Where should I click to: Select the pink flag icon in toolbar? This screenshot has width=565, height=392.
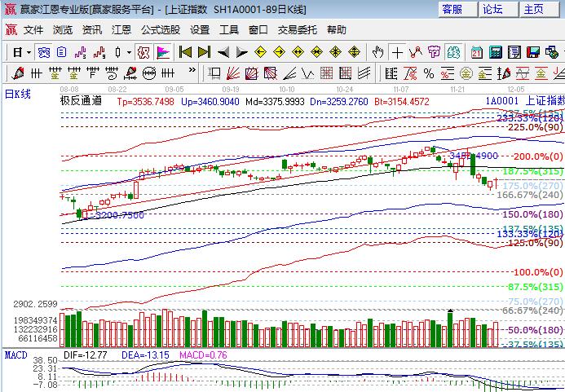pyautogui.click(x=163, y=52)
